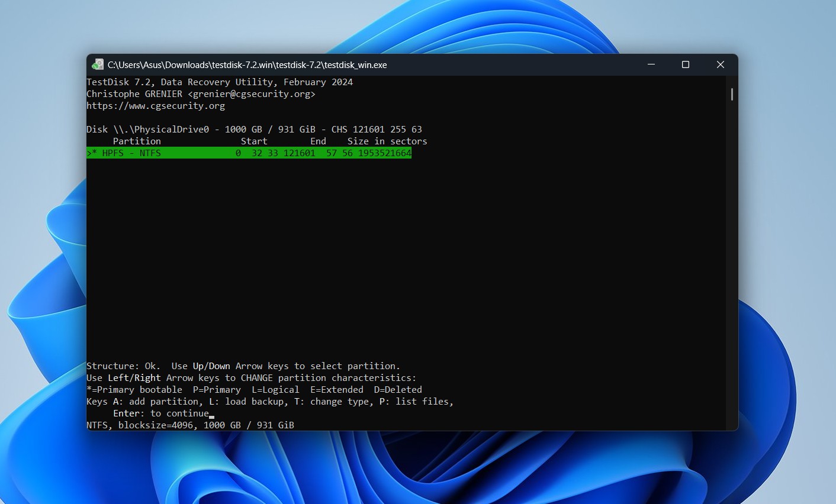Click the 'End' column header
The width and height of the screenshot is (836, 504).
point(318,141)
